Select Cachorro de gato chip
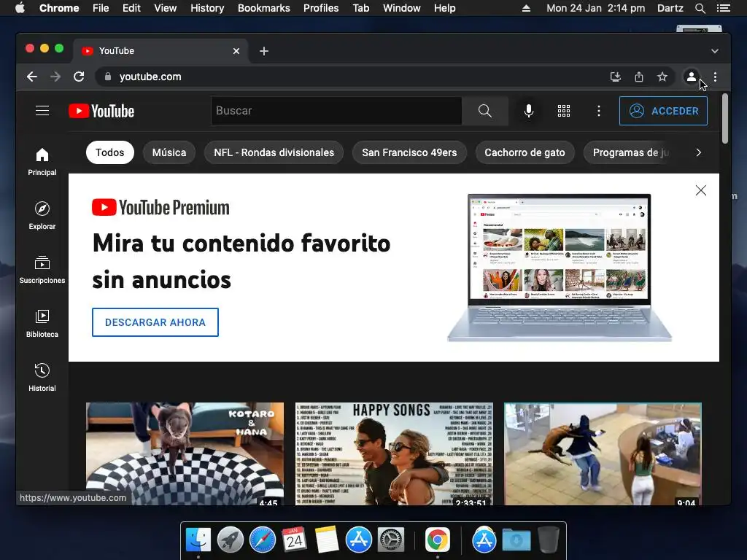Screen dimensions: 747x560 pyautogui.click(x=525, y=152)
